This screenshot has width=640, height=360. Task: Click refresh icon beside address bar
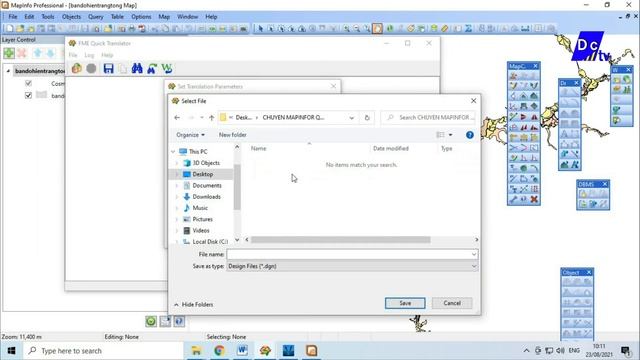367,118
